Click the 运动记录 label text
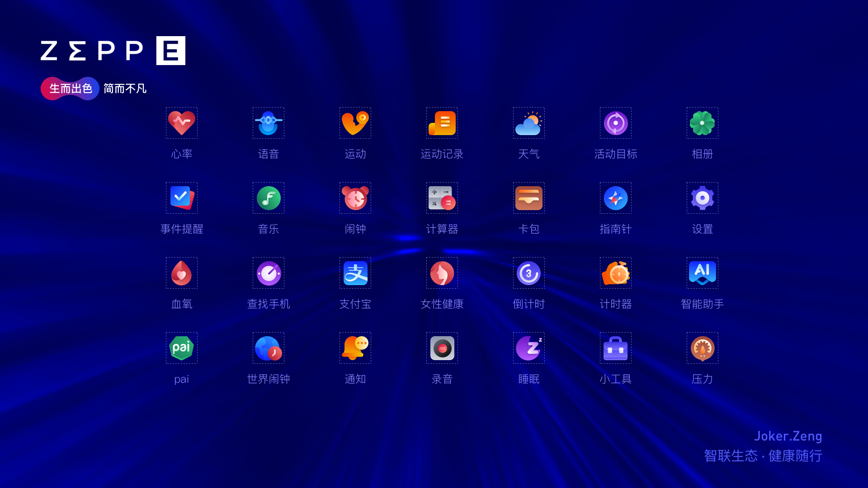Viewport: 868px width, 488px height. point(442,154)
